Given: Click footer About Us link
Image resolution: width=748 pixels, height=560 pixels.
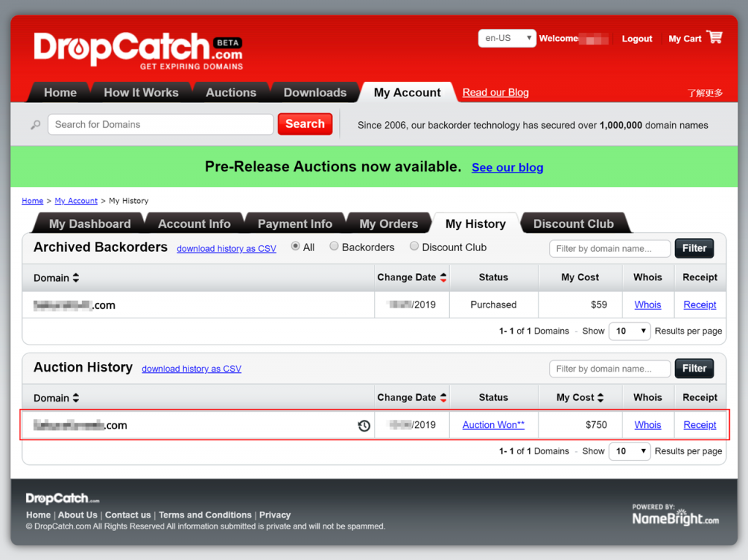Looking at the screenshot, I should coord(77,515).
